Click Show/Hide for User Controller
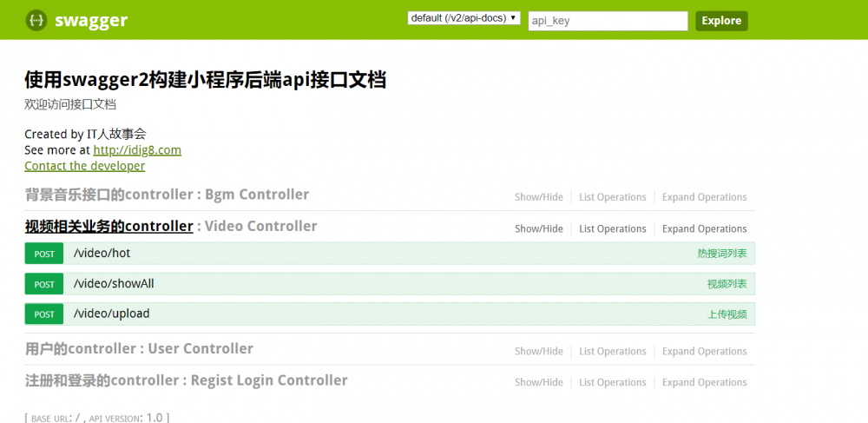This screenshot has width=868, height=423. pos(539,351)
